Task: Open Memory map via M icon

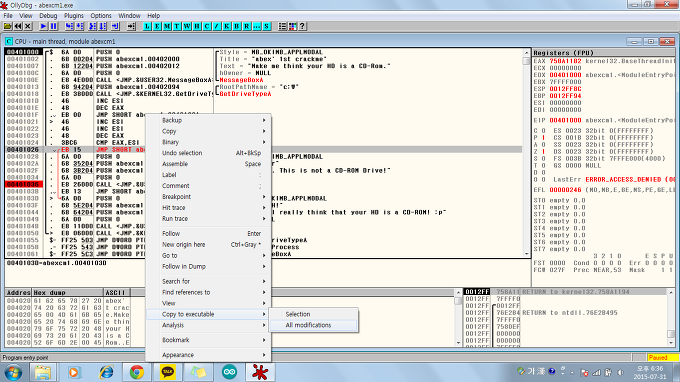Action: (167, 26)
